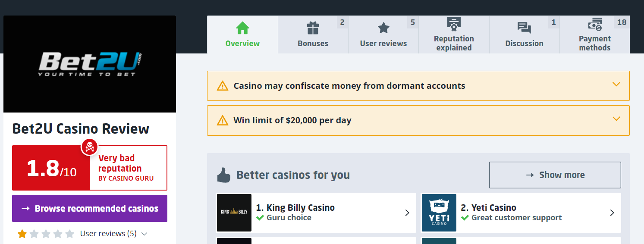Click the thumbs-up Better casinos icon
This screenshot has width=644, height=244.
(x=223, y=175)
